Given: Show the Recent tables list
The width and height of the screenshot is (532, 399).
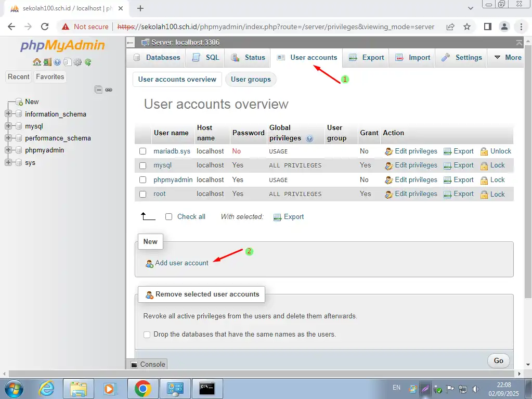Looking at the screenshot, I should (x=18, y=76).
